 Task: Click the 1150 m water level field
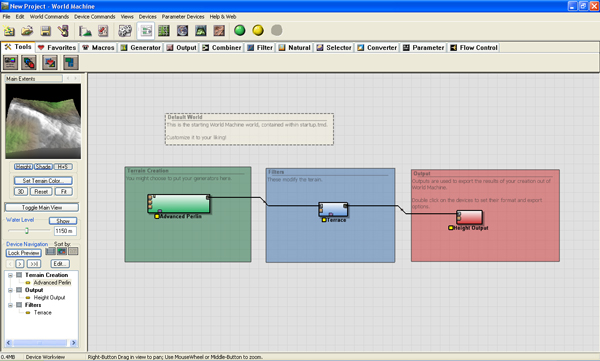[x=65, y=231]
